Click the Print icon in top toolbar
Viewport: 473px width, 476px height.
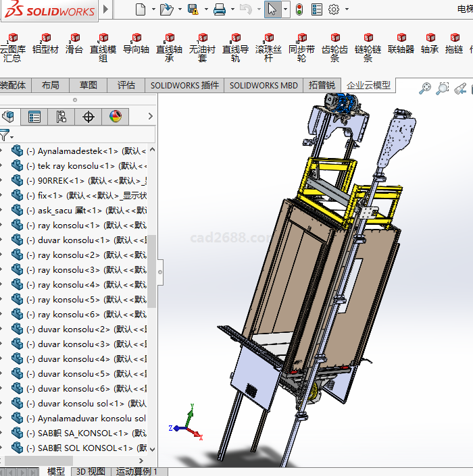pyautogui.click(x=219, y=9)
